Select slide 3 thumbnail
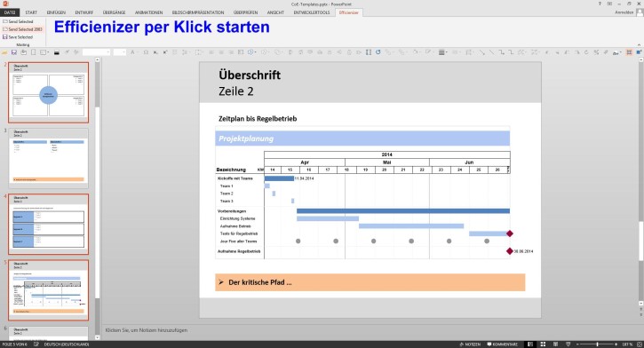Viewport: 644px width, 348px height. click(49, 158)
